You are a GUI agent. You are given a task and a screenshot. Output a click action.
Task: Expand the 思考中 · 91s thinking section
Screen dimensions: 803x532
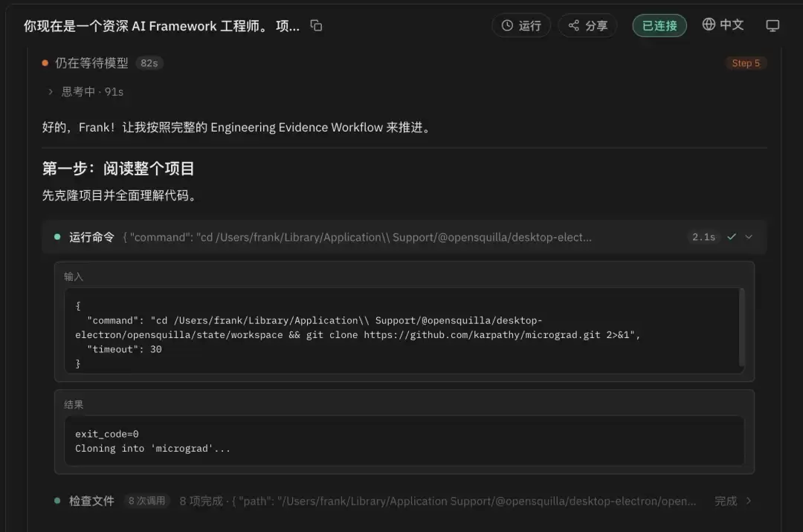(86, 91)
